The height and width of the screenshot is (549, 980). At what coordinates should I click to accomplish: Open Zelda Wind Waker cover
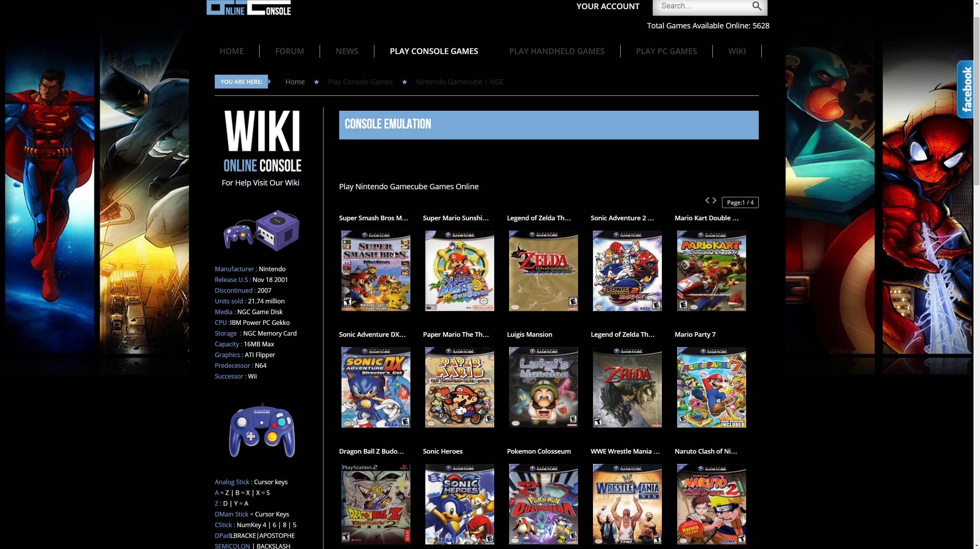pos(543,271)
